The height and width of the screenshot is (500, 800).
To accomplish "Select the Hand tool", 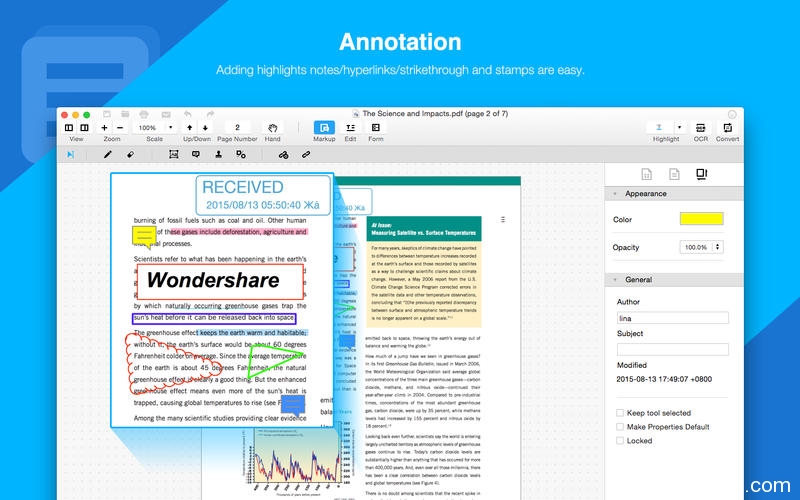I will click(x=272, y=128).
